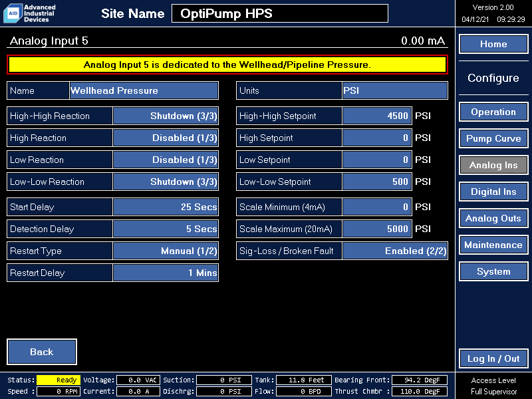
Task: Click the Configure section heading
Action: [493, 78]
